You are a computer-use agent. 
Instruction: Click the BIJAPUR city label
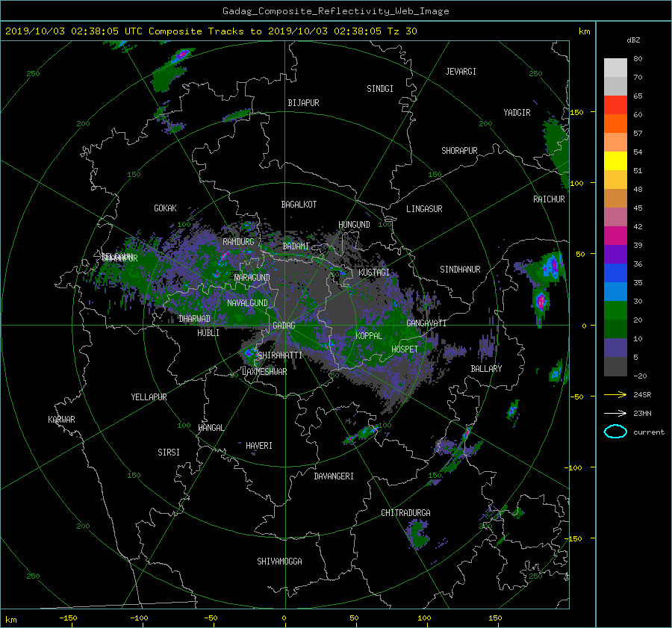[303, 103]
